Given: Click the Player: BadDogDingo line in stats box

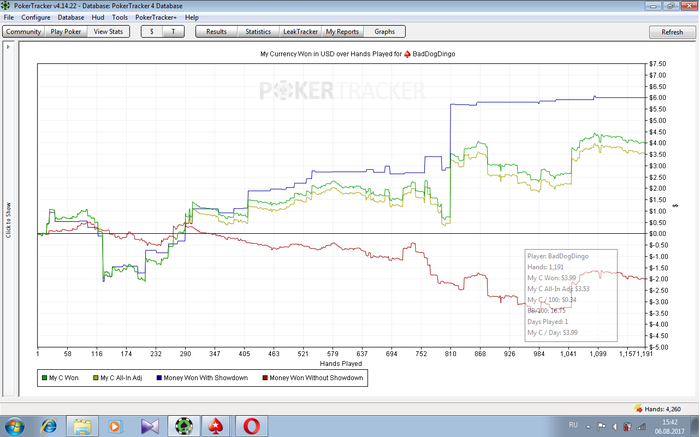Looking at the screenshot, I should [x=558, y=256].
